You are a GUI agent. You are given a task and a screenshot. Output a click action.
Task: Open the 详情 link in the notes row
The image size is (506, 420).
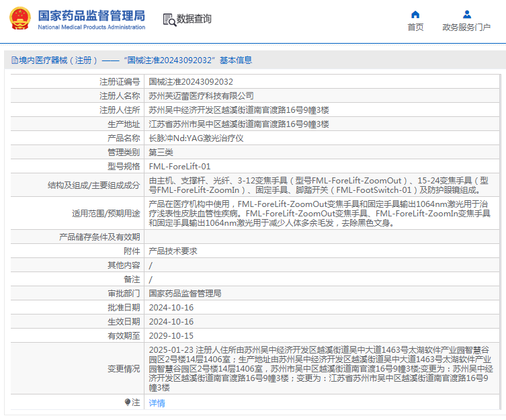pyautogui.click(x=157, y=403)
